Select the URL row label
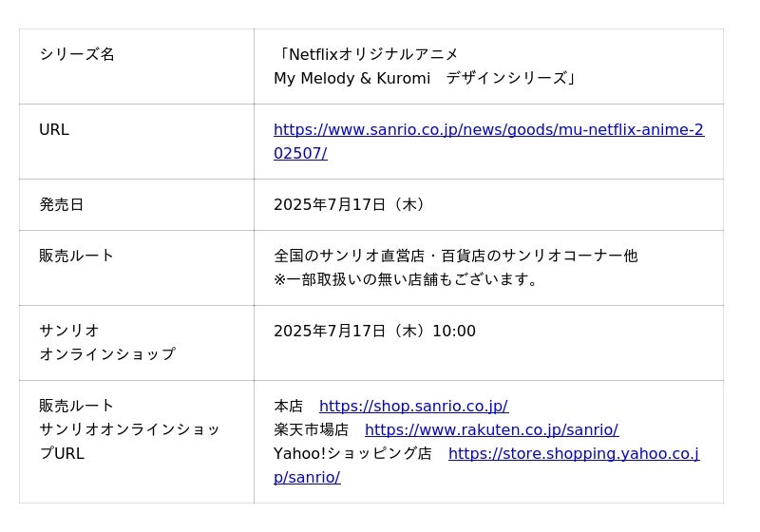 (x=54, y=130)
